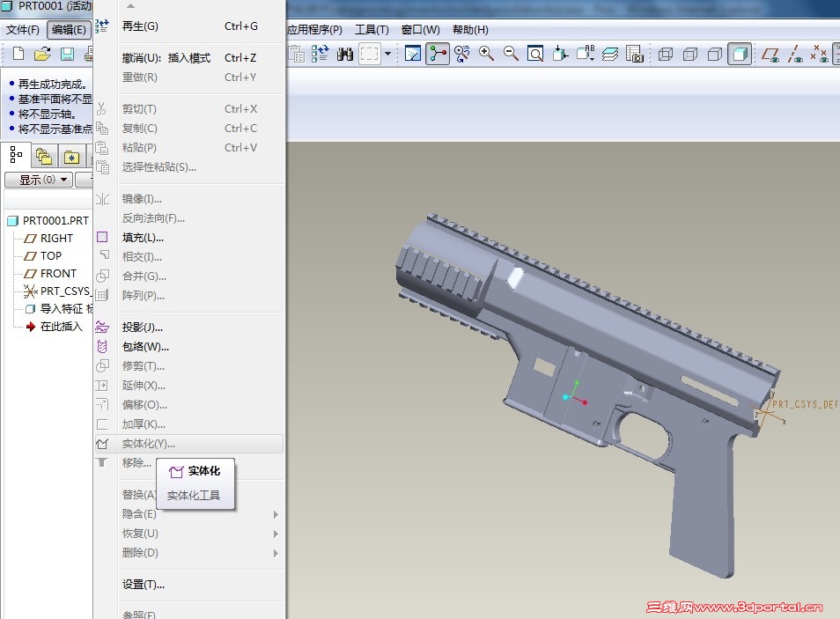The image size is (840, 619).
Task: Click the Reorient view icon
Action: [560, 54]
